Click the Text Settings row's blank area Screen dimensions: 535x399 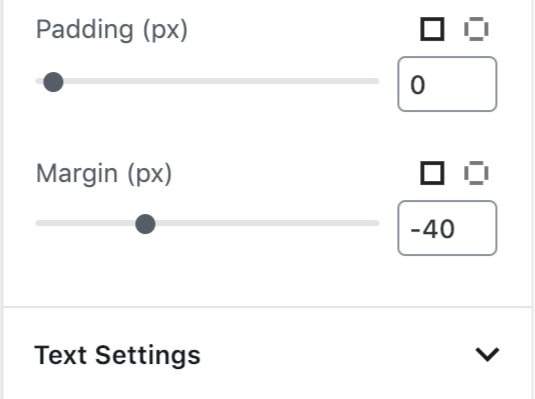coord(338,355)
